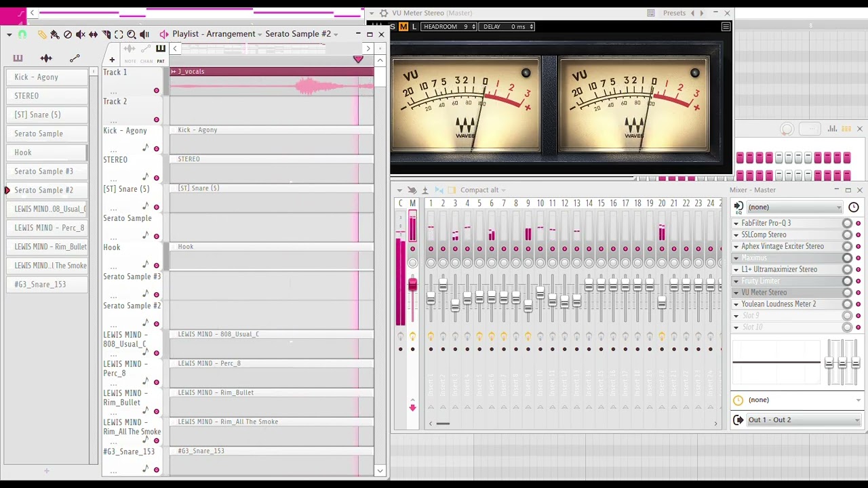This screenshot has width=868, height=488.
Task: Choose the Select tool in Playlist toolbar
Action: [119, 34]
